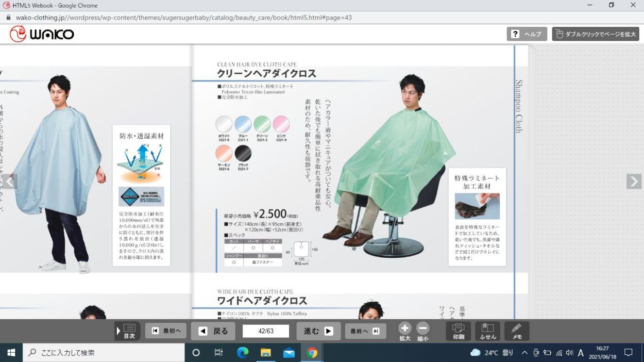Image resolution: width=644 pixels, height=362 pixels.
Task: Click the Windows search box on taskbar
Action: tap(104, 353)
